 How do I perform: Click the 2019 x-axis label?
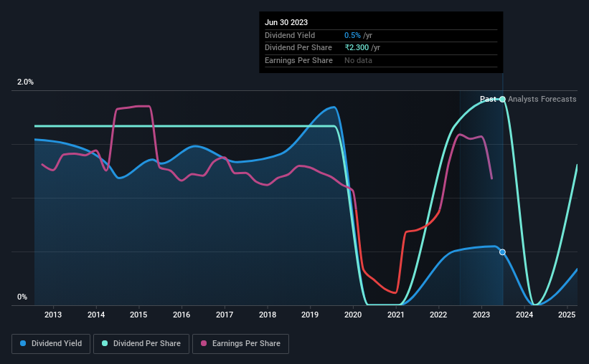coord(310,315)
